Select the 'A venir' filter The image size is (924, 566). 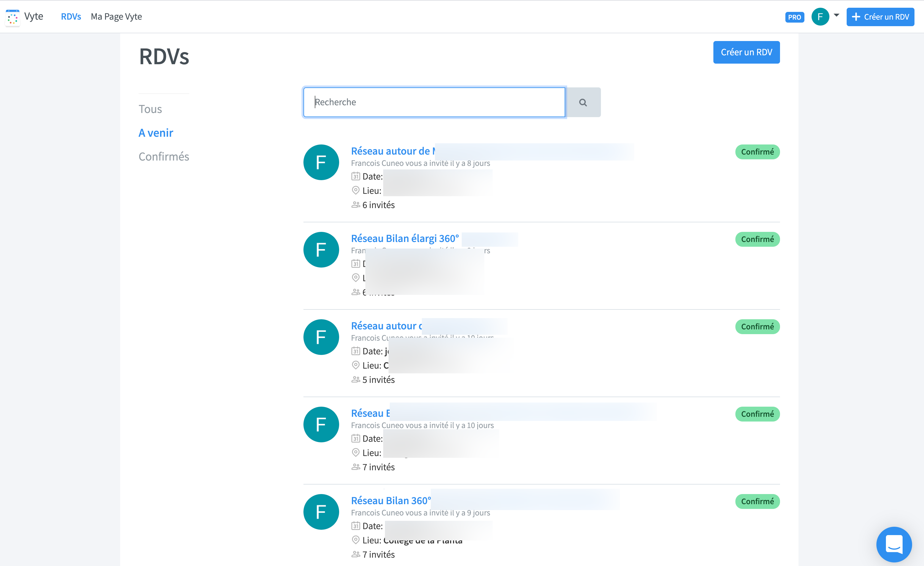[156, 133]
